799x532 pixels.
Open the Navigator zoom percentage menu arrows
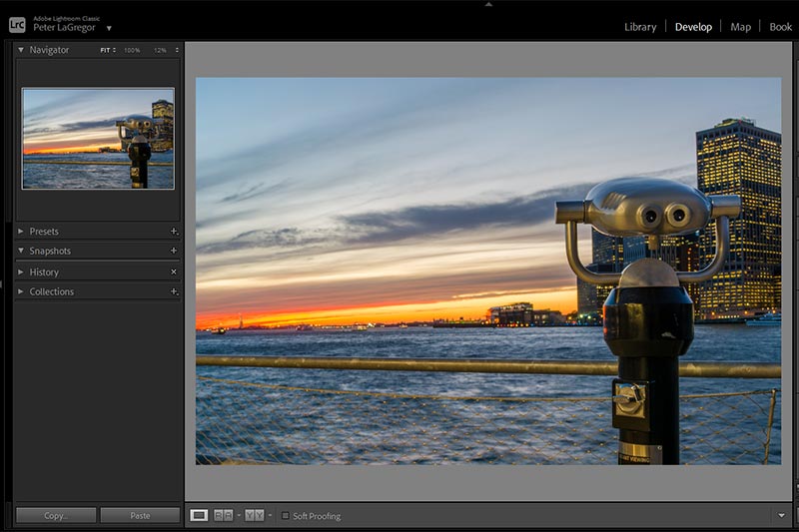(177, 50)
